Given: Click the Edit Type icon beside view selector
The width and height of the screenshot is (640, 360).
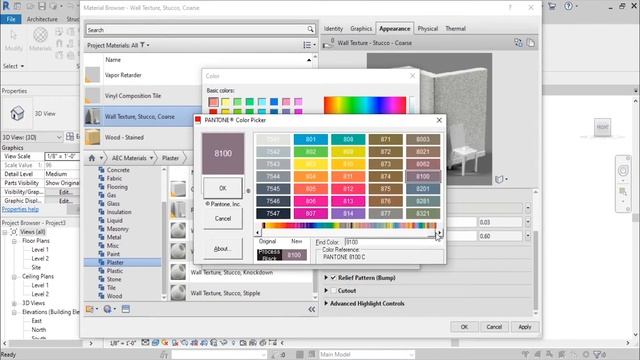Looking at the screenshot, I should tap(70, 137).
